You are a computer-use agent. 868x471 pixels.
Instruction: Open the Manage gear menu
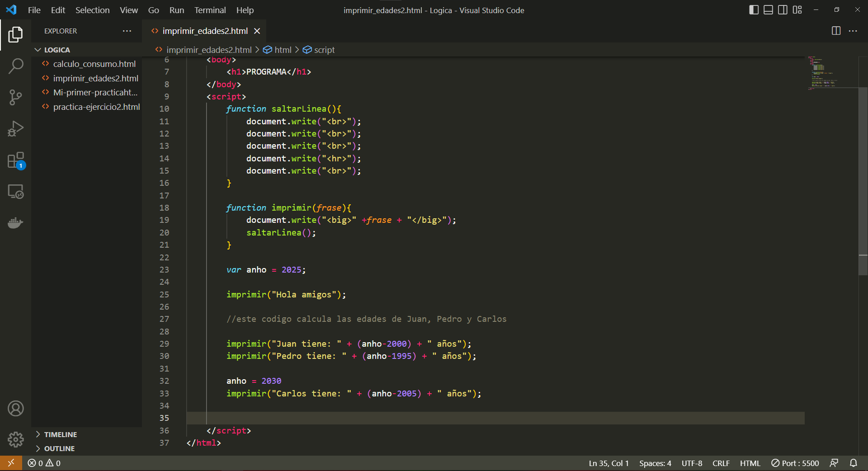point(15,439)
